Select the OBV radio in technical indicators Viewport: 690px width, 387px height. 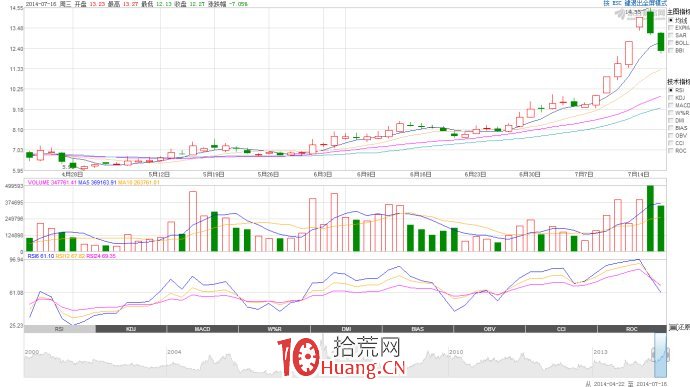(x=671, y=136)
